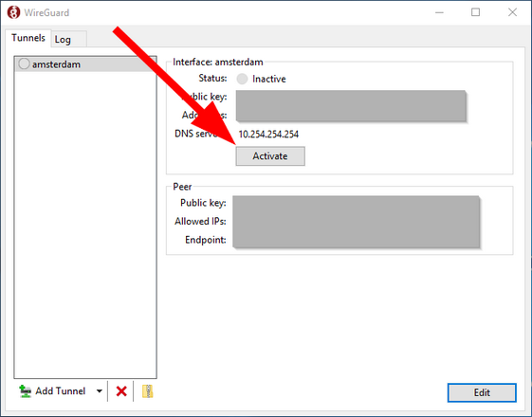Screen dimensions: 532x417
Task: Click the Add Tunnel button
Action: tap(52, 390)
